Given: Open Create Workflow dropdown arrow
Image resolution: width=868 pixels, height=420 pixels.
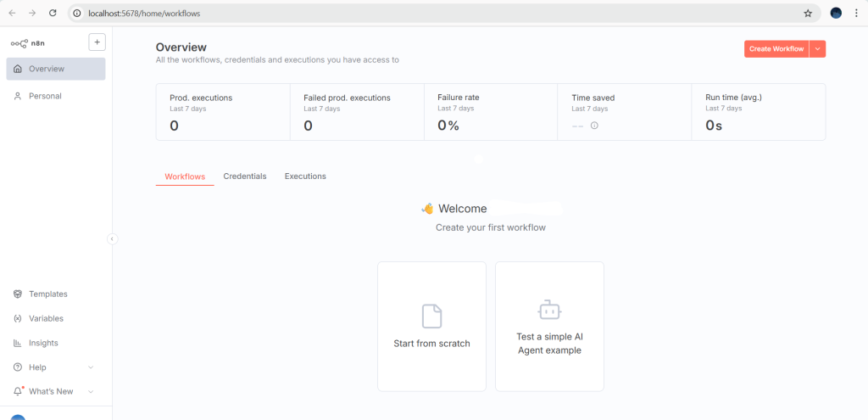Looking at the screenshot, I should point(817,49).
